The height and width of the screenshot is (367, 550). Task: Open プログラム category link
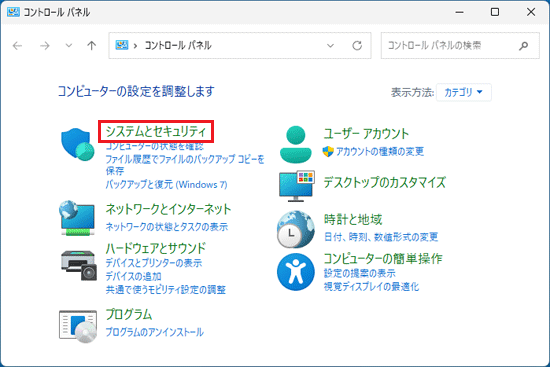[129, 314]
